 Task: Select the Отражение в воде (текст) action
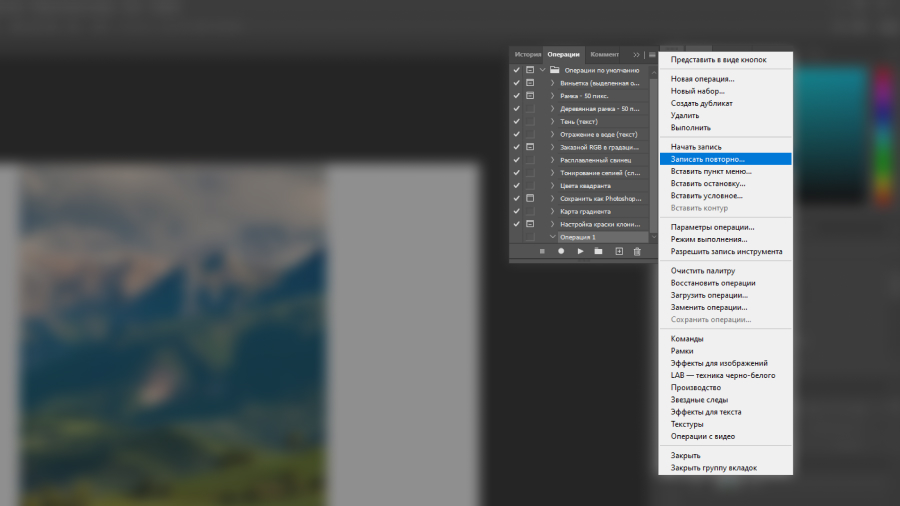point(598,134)
